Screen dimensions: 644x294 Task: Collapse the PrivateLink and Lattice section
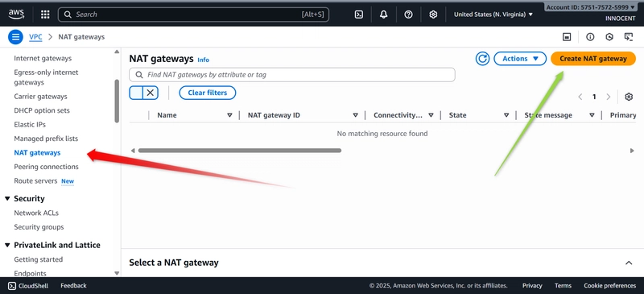tap(7, 245)
